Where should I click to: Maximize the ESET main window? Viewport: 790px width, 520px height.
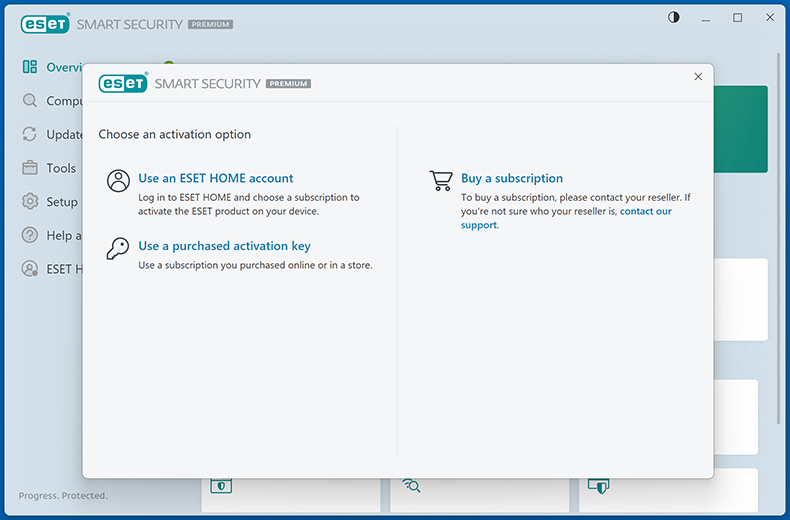[738, 18]
